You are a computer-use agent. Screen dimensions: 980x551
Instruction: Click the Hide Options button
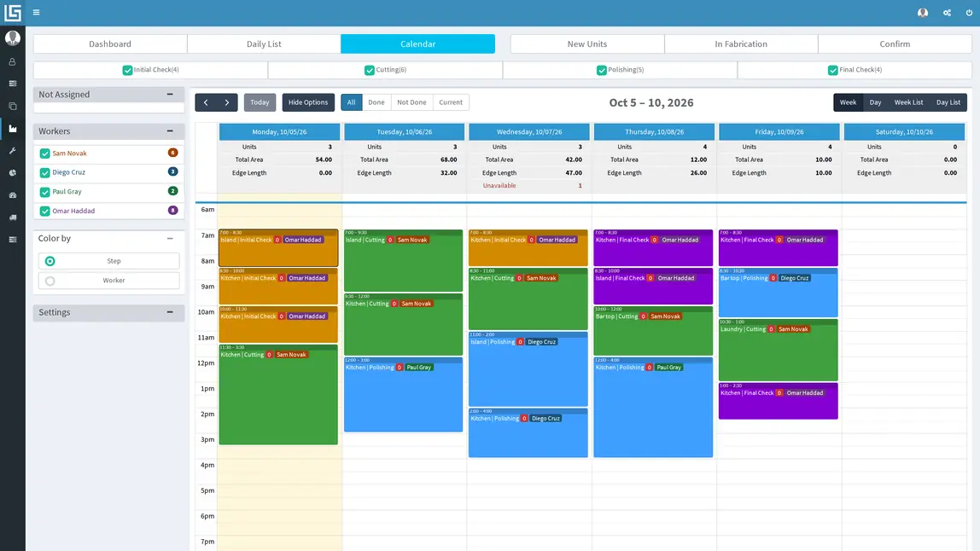click(x=308, y=102)
